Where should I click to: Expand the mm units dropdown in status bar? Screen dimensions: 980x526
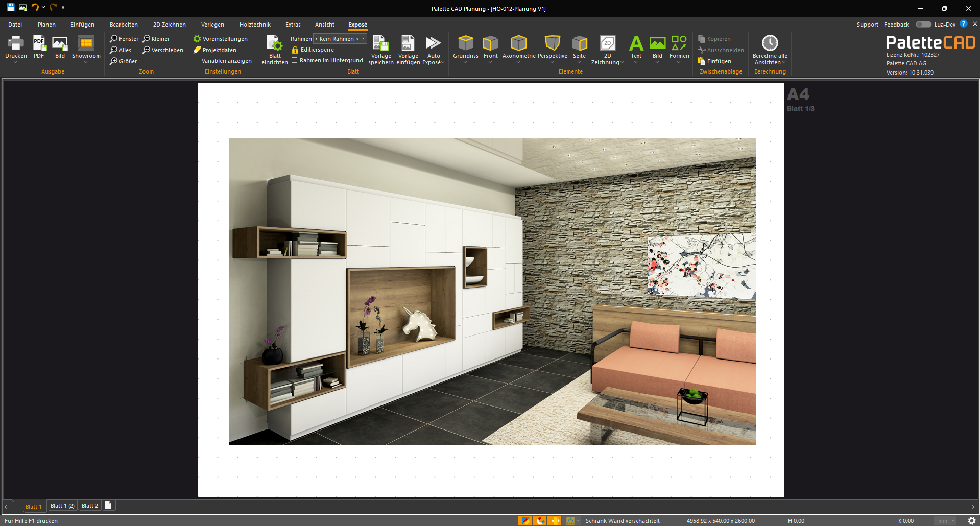pyautogui.click(x=946, y=521)
